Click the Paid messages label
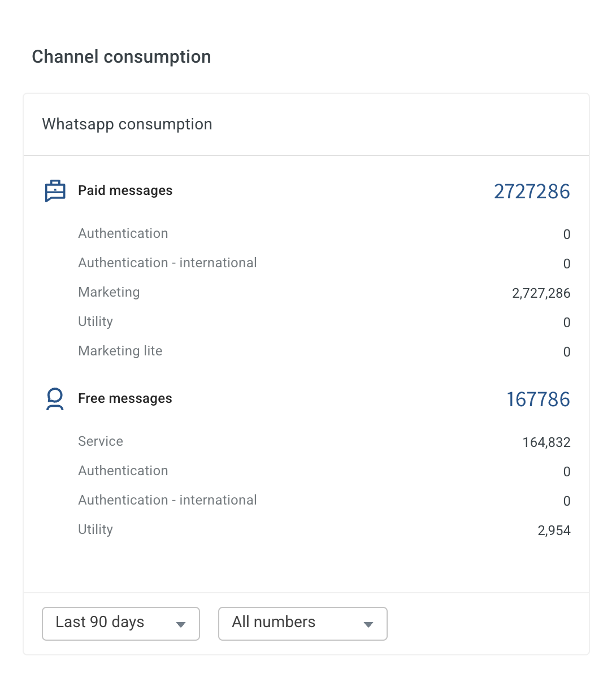 coord(125,190)
